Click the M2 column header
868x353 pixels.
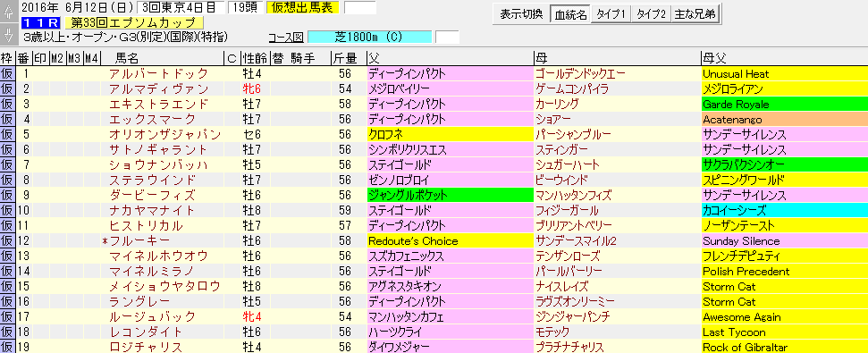point(57,58)
